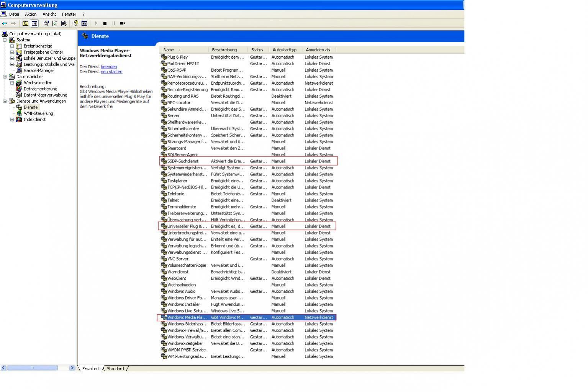Sort services by the Name column header

[x=184, y=50]
